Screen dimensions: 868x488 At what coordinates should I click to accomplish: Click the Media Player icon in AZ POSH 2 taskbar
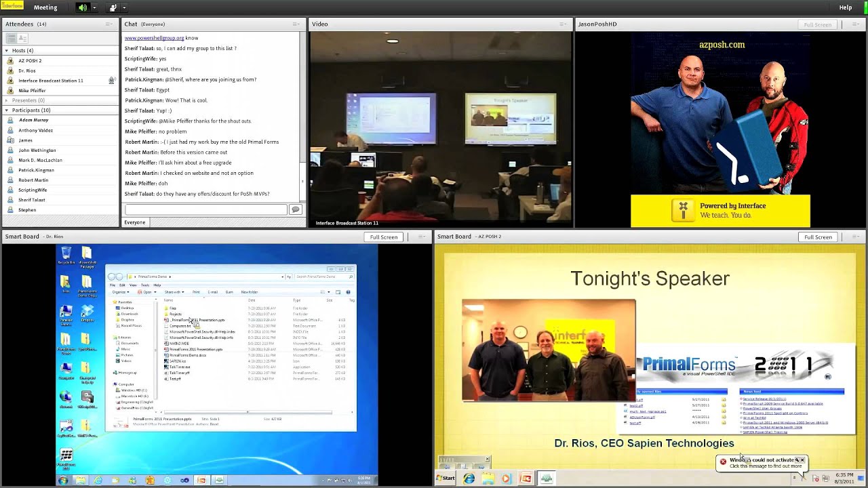506,479
